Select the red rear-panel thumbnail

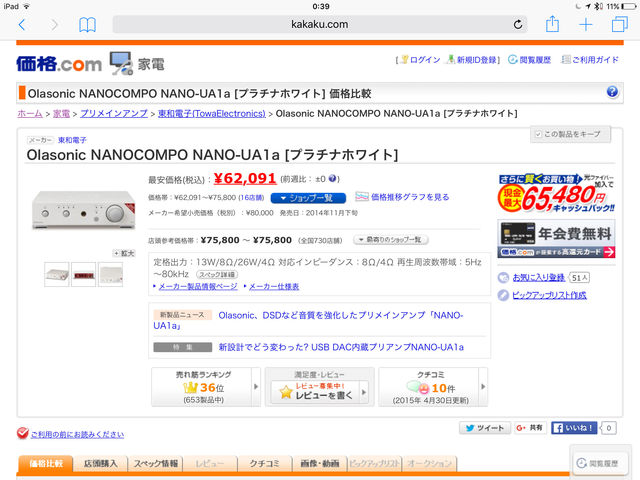pos(84,274)
